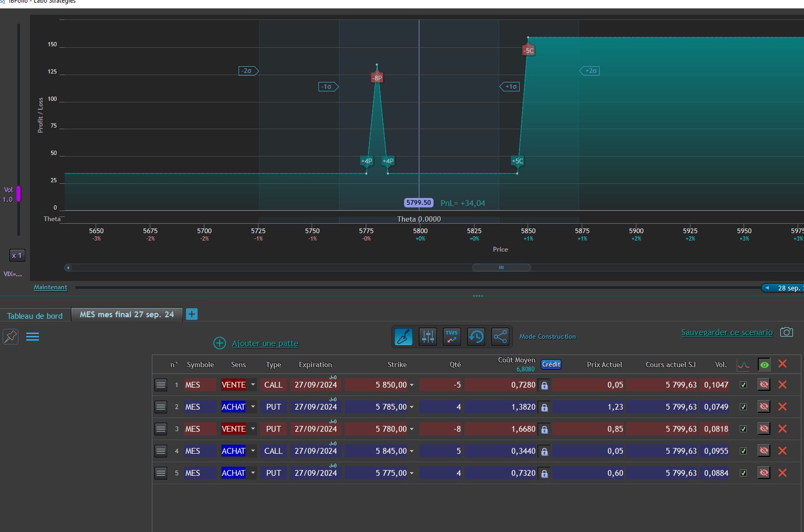Image resolution: width=804 pixels, height=532 pixels.
Task: Open the history clock icon
Action: tap(476, 336)
